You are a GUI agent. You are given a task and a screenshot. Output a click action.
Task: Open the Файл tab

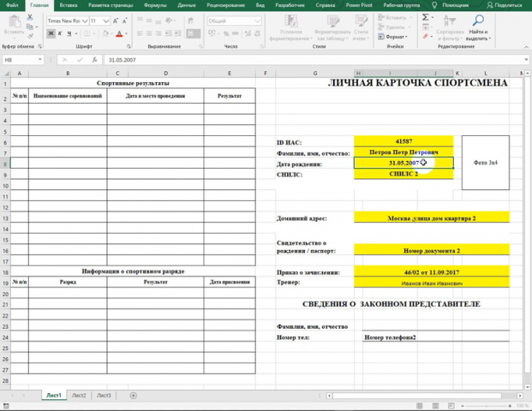(x=12, y=5)
